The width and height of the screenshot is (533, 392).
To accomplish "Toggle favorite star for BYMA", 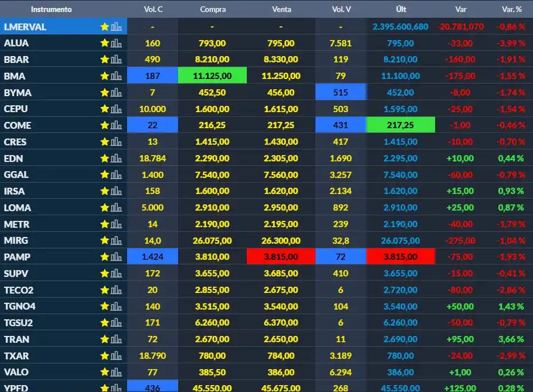I will click(105, 92).
